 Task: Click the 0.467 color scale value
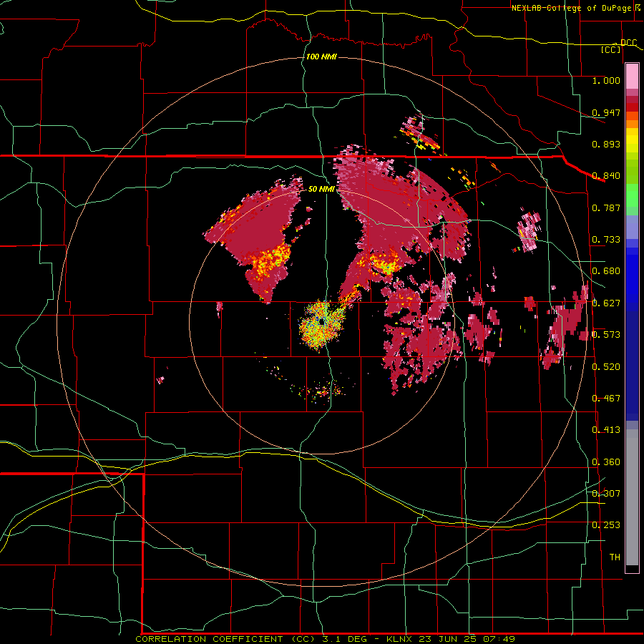coord(606,399)
